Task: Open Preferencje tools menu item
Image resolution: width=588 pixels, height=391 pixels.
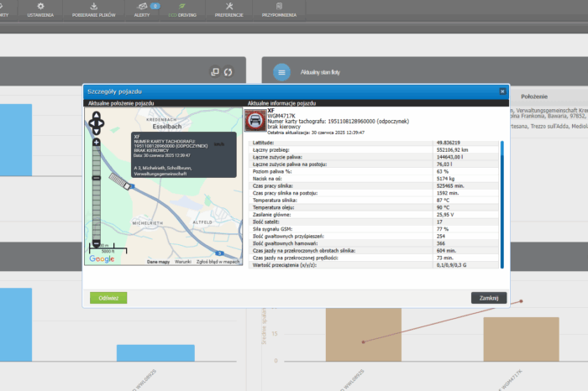Action: click(x=228, y=9)
